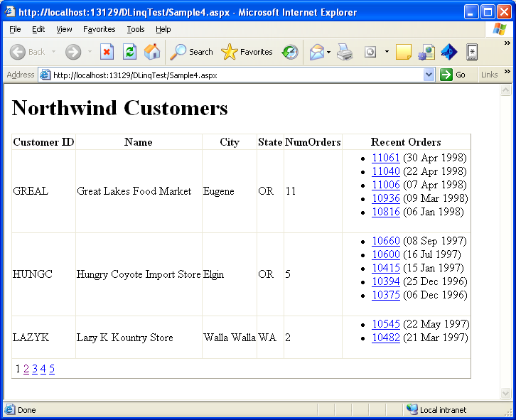Expand the Forward history dropdown arrow
This screenshot has height=420, width=516.
tap(90, 52)
